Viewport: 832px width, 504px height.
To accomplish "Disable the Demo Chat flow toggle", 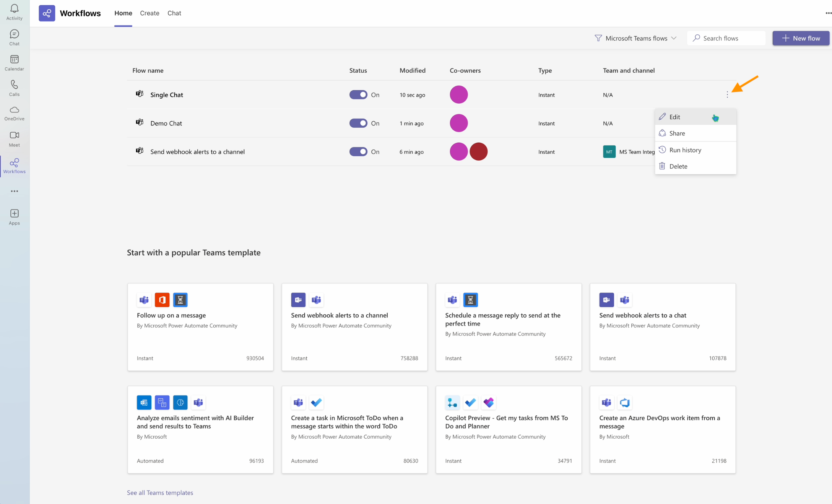I will click(358, 123).
